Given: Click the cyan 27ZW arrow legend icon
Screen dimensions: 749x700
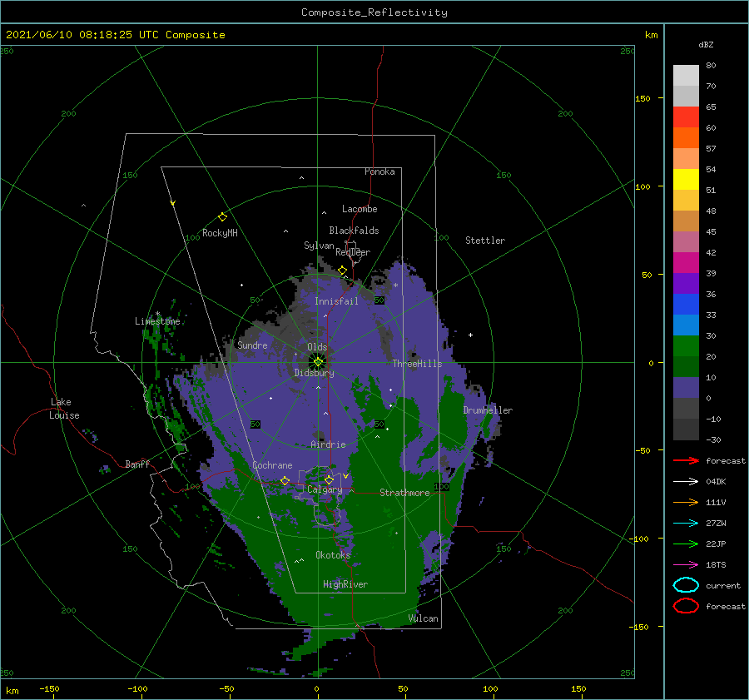Looking at the screenshot, I should [686, 524].
